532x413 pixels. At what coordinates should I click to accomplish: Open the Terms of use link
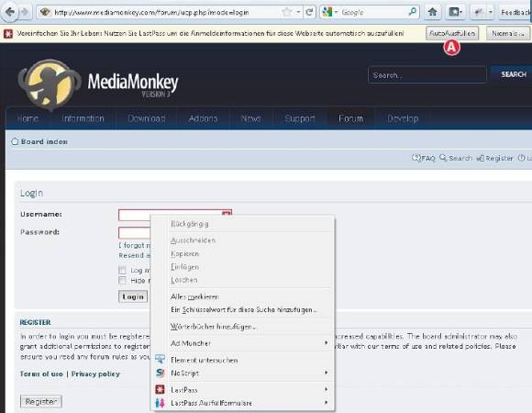coord(41,374)
